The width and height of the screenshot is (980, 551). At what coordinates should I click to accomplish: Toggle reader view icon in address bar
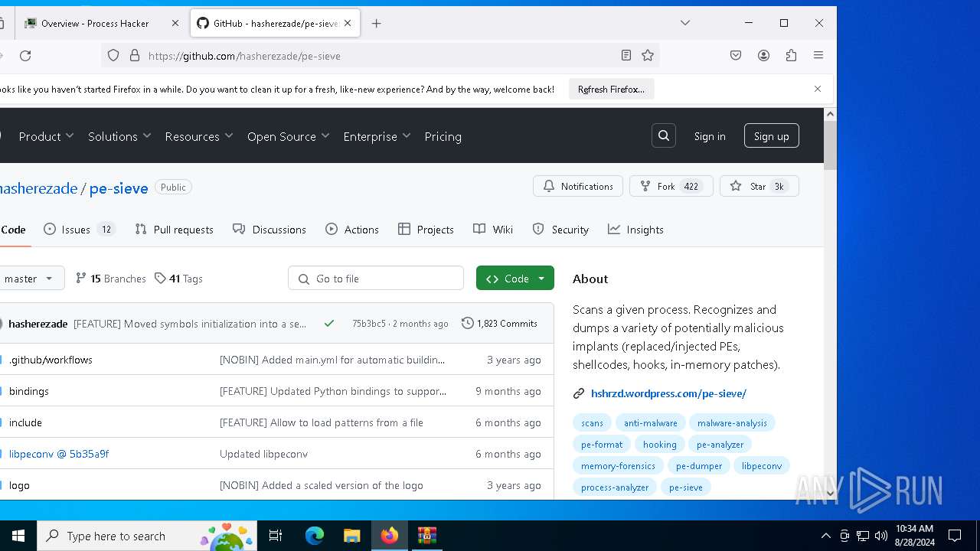[626, 55]
